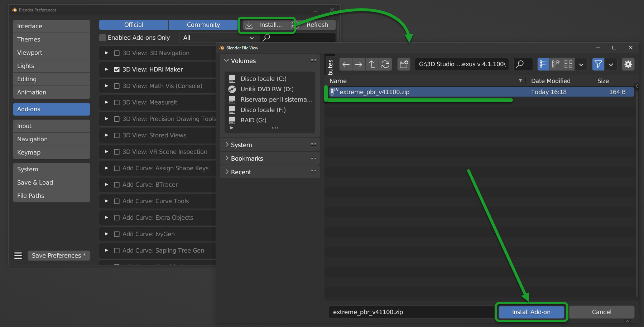Refresh the file list with the refresh icon
644x327 pixels.
[385, 64]
